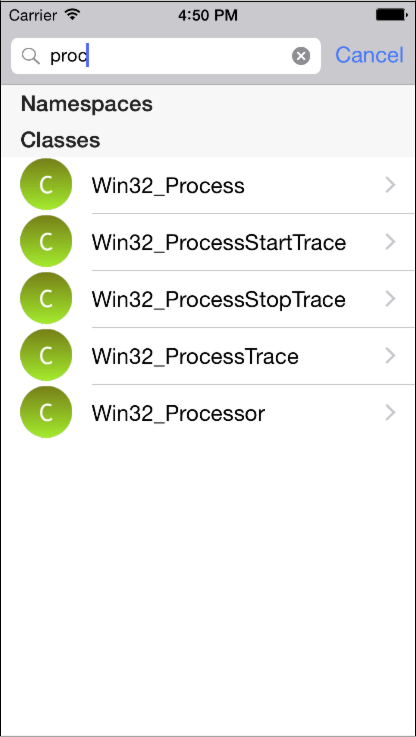Image resolution: width=416 pixels, height=737 pixels.
Task: Tap the class icon beside Win32_ProcessStartTrace
Action: (46, 242)
